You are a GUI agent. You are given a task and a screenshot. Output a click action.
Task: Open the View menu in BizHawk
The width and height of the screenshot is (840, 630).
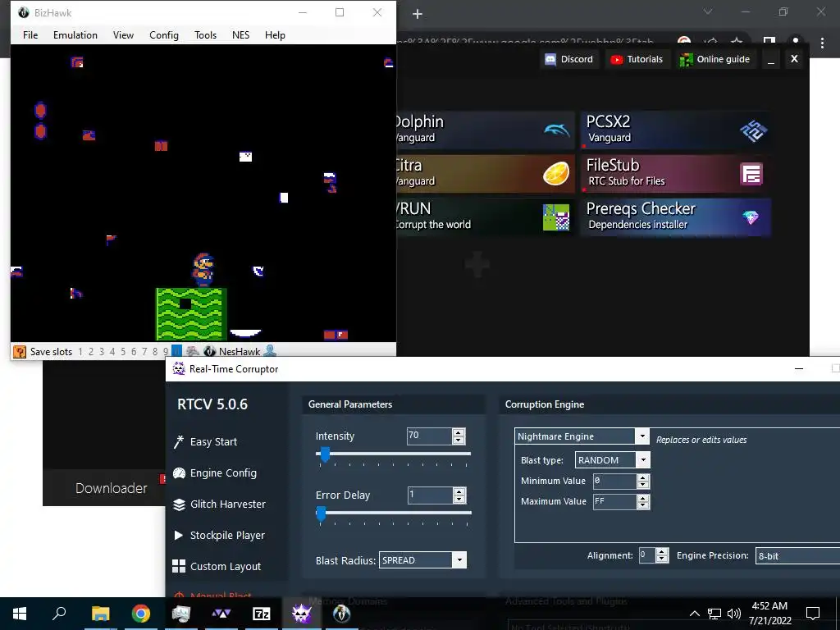coord(123,34)
